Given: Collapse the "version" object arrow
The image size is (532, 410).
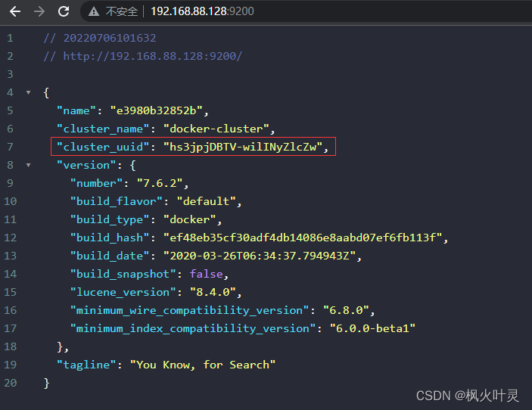Looking at the screenshot, I should click(29, 165).
